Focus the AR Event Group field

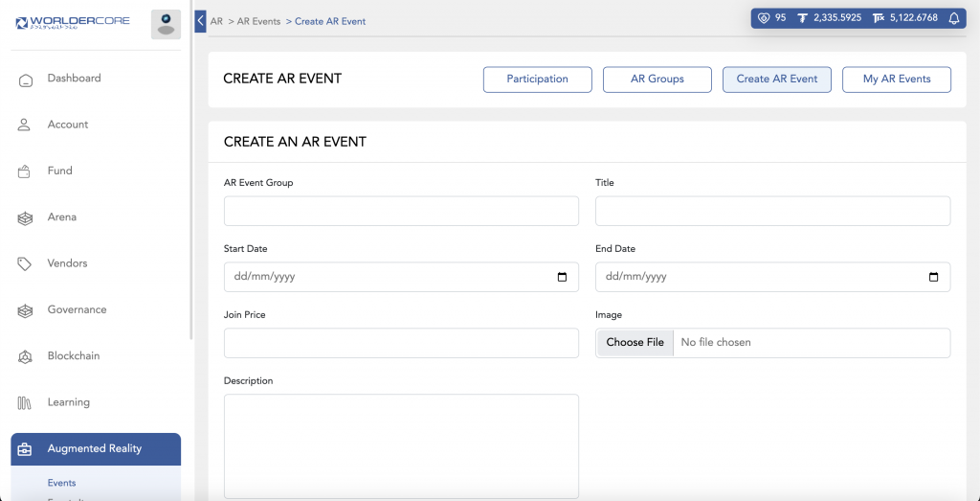401,211
